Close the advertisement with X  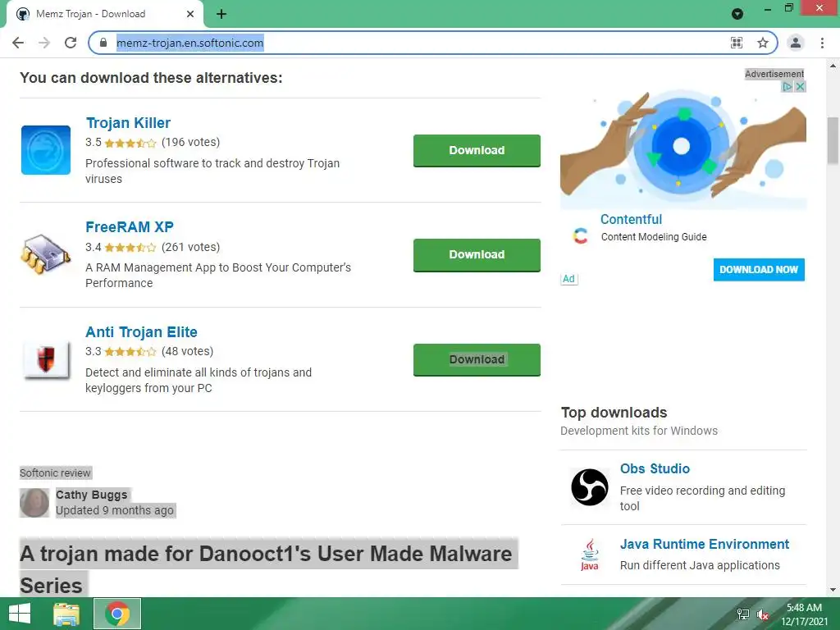800,87
